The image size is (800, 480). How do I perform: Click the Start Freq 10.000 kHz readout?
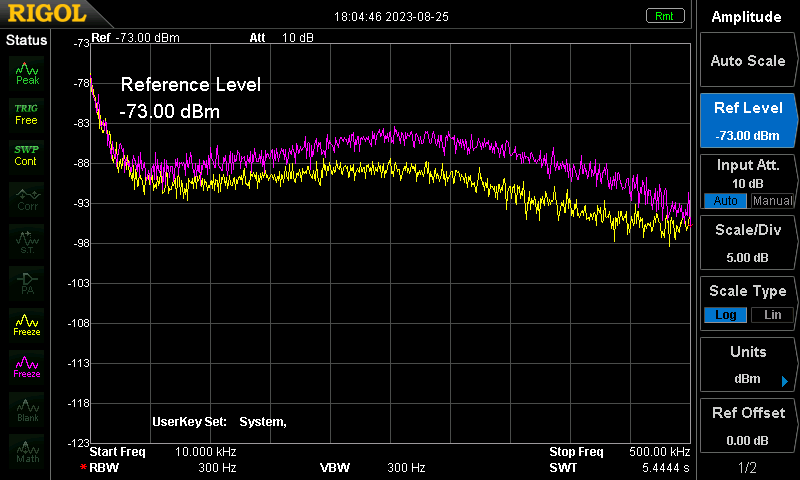click(163, 452)
